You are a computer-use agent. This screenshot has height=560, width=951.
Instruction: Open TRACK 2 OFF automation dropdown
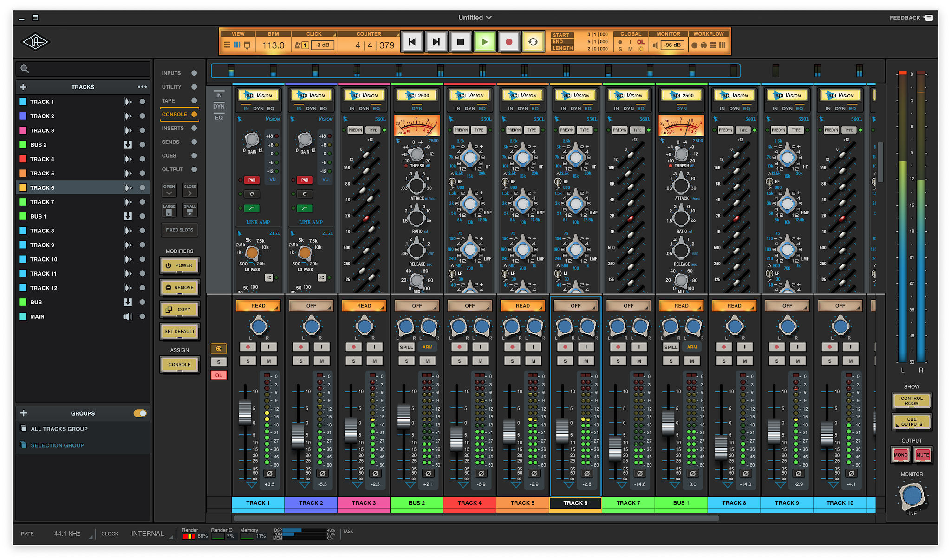311,306
